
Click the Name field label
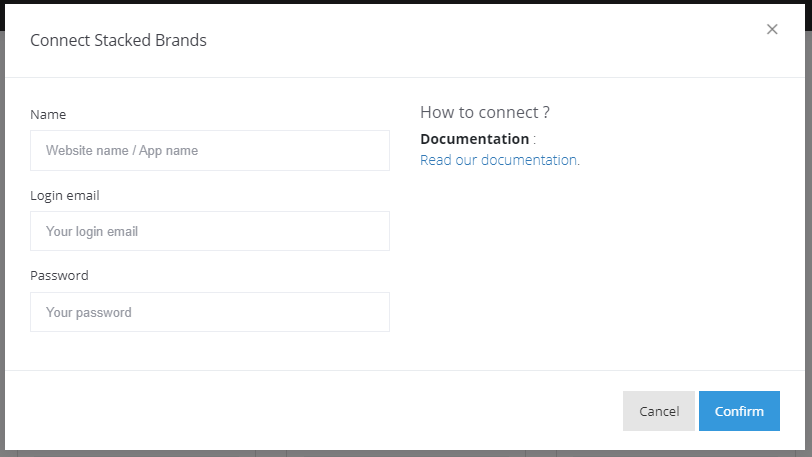48,115
